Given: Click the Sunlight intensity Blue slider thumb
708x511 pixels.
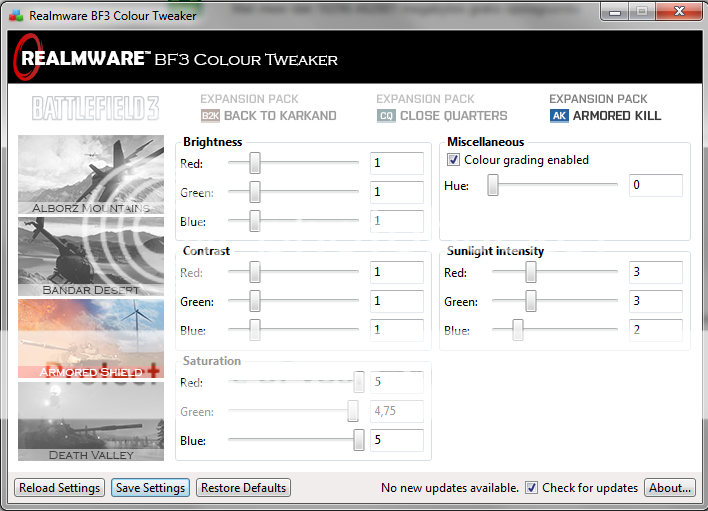Looking at the screenshot, I should [517, 330].
